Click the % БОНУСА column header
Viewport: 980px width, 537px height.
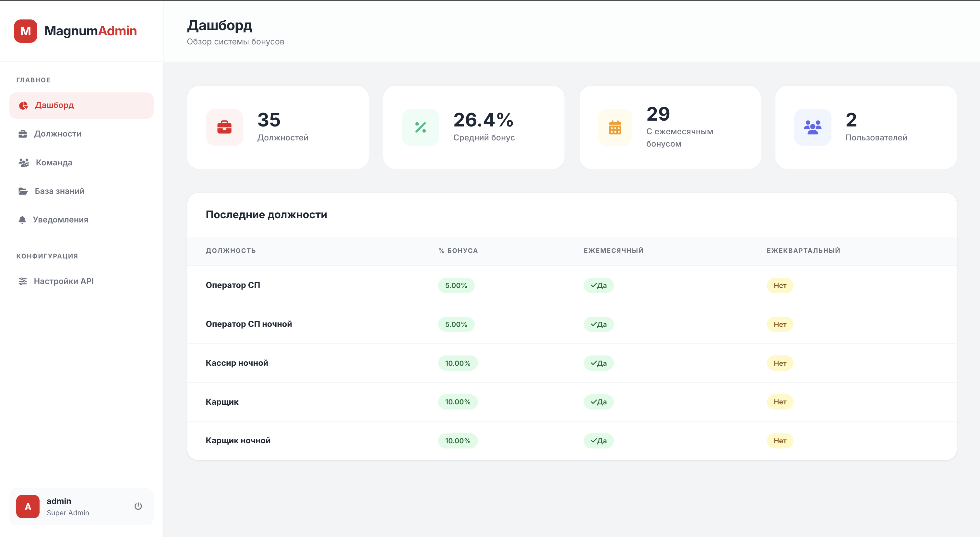click(x=458, y=251)
